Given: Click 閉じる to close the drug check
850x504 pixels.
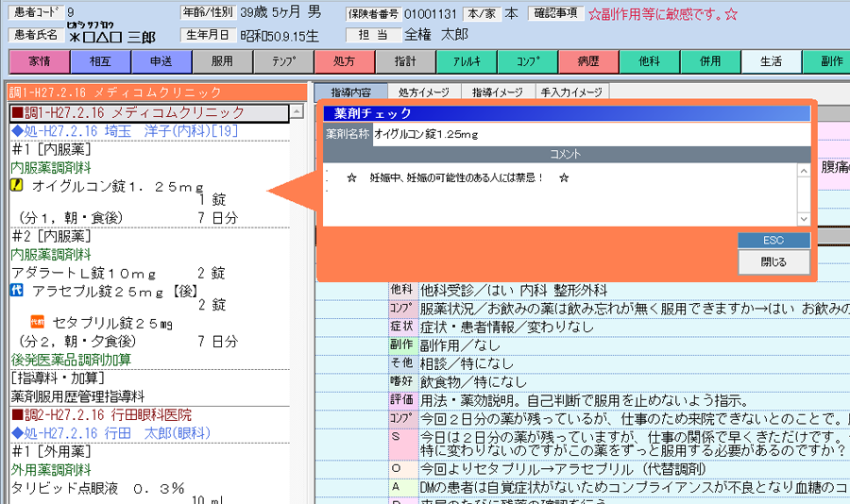Looking at the screenshot, I should [x=773, y=261].
